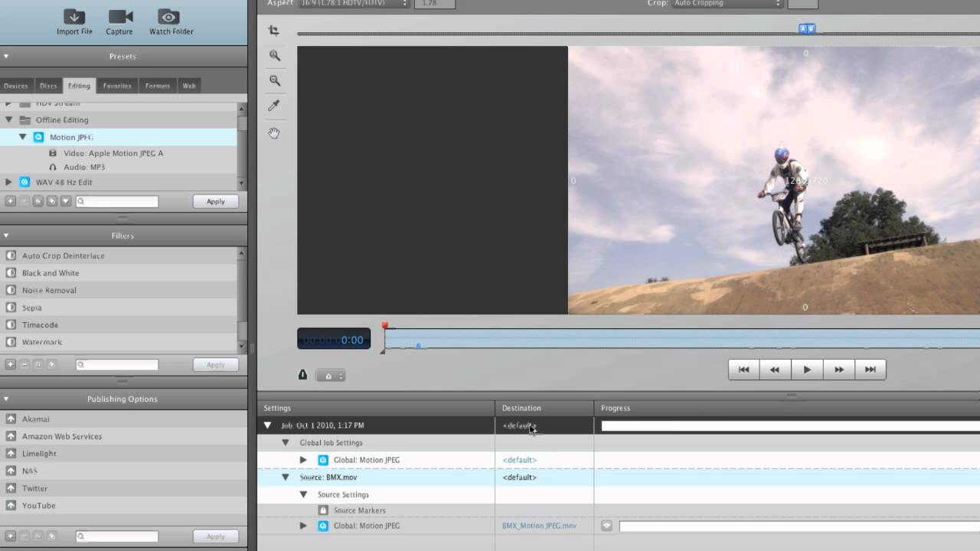
Task: Collapse the Filters panel header
Action: coord(6,236)
